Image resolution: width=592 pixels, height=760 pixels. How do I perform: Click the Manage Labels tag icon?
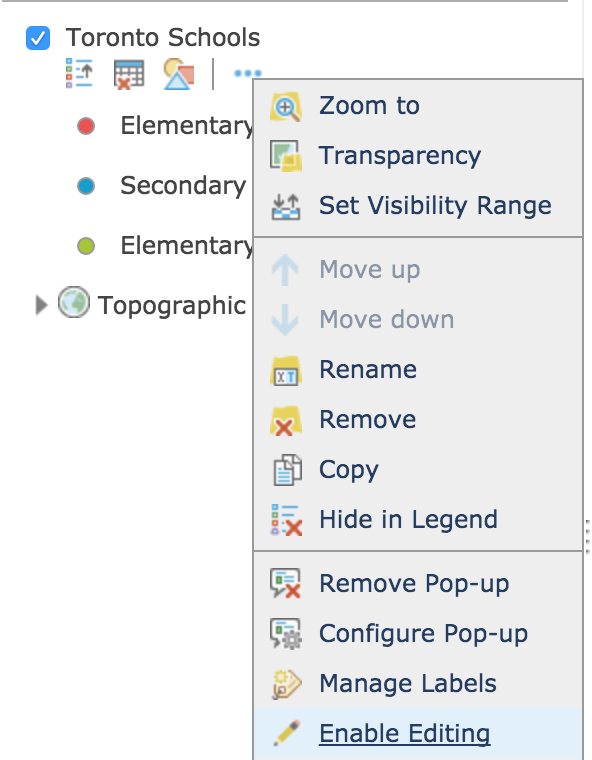(287, 684)
